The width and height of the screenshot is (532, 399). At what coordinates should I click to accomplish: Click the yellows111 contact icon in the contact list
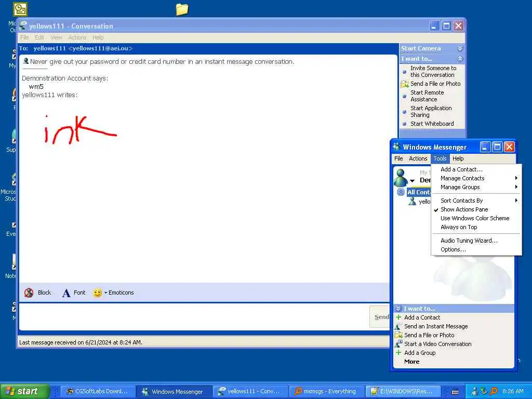click(412, 201)
